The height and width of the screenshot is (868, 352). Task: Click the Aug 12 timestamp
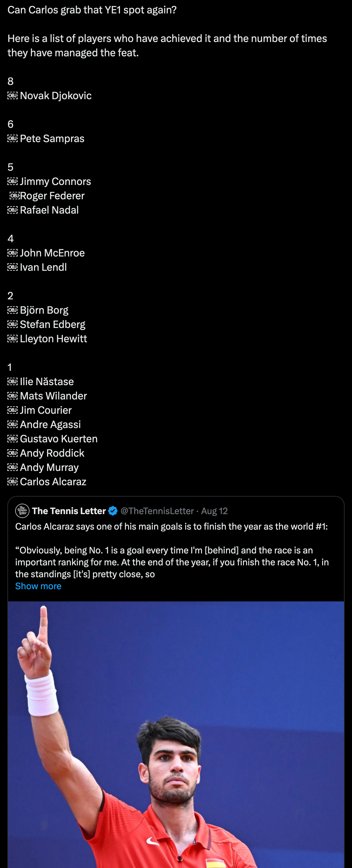(214, 511)
